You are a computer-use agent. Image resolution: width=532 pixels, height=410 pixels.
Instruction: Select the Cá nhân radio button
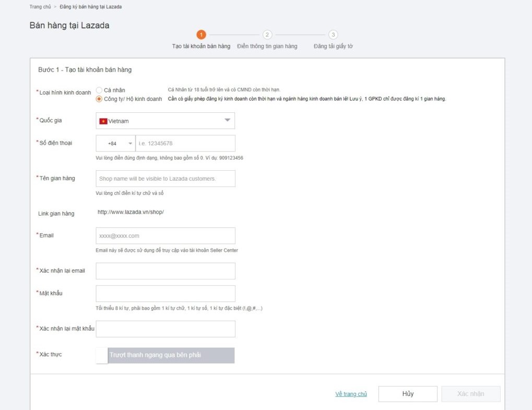point(99,90)
